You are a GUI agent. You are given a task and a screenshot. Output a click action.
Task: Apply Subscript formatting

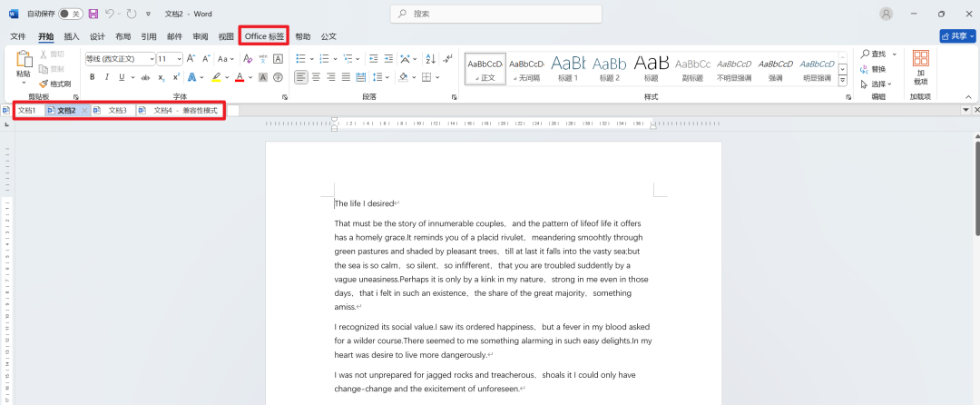162,77
